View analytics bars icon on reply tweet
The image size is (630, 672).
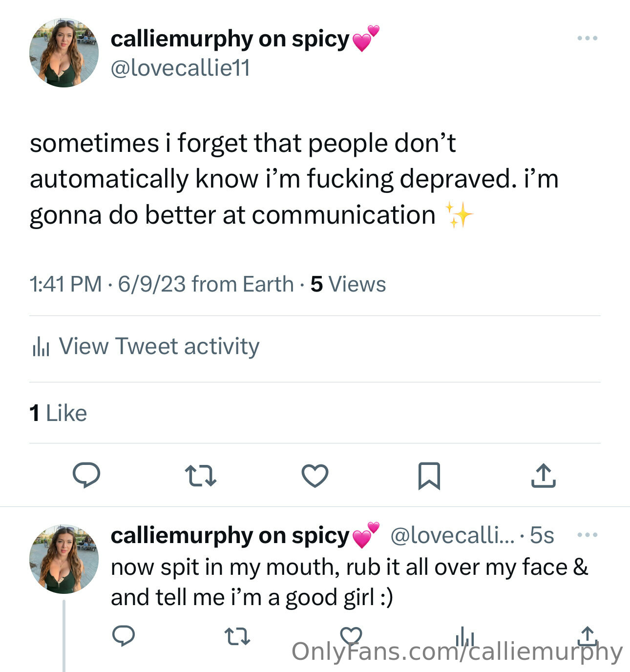[x=464, y=636]
